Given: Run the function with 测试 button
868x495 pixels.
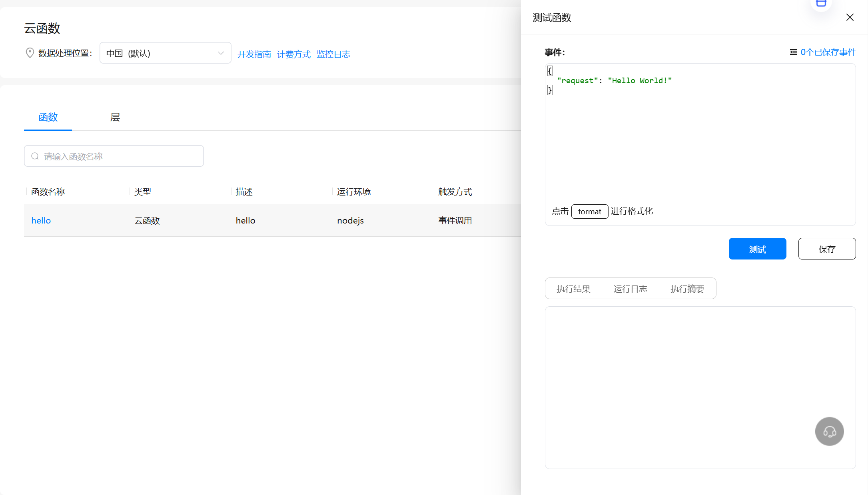Looking at the screenshot, I should [758, 249].
